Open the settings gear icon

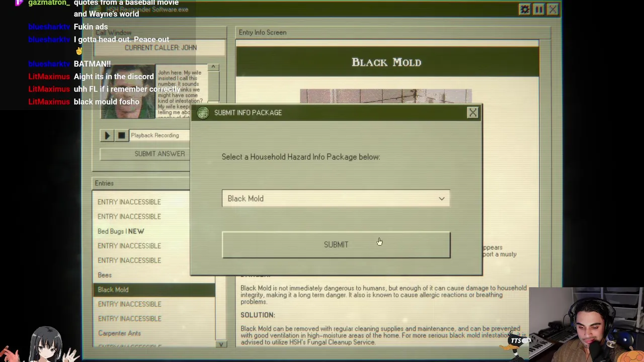(525, 10)
